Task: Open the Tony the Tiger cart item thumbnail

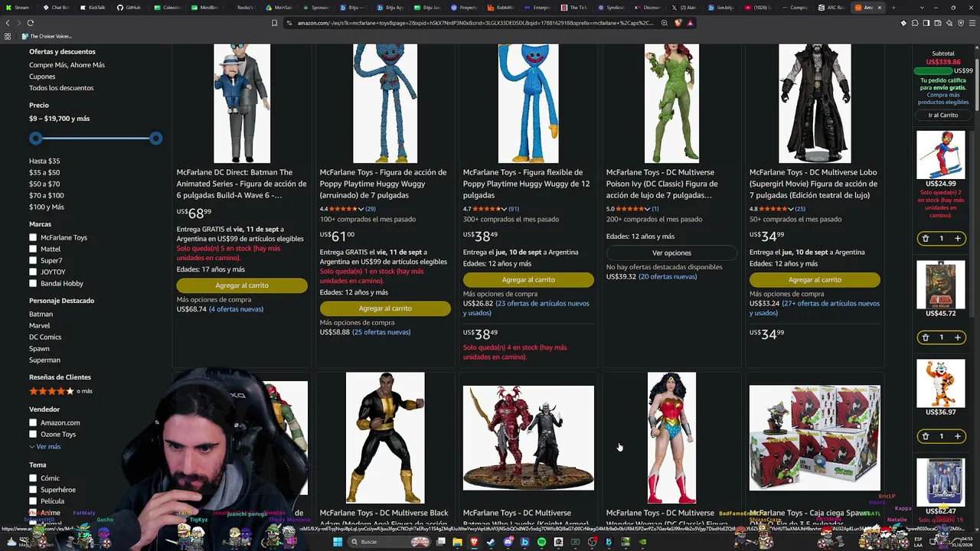Action: pos(941,383)
